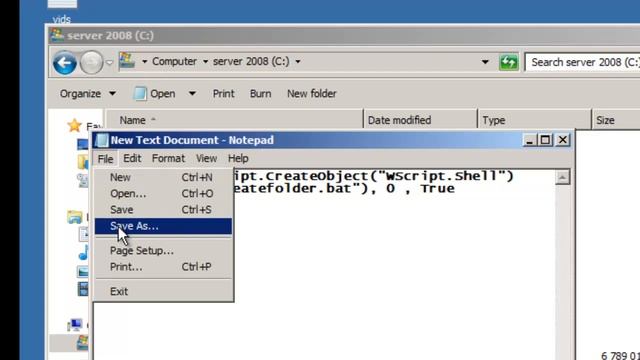Viewport: 640px width, 360px height.
Task: Sort by the Type column header
Action: point(534,120)
